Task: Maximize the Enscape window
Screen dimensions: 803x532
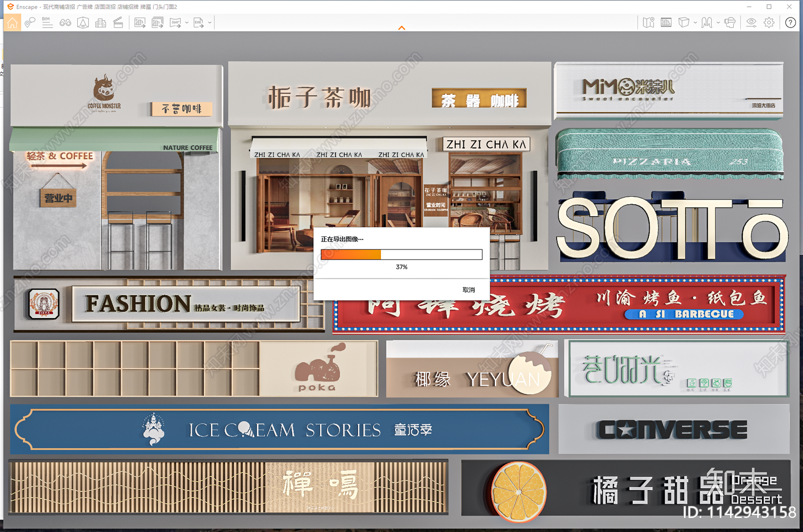Action: point(769,7)
